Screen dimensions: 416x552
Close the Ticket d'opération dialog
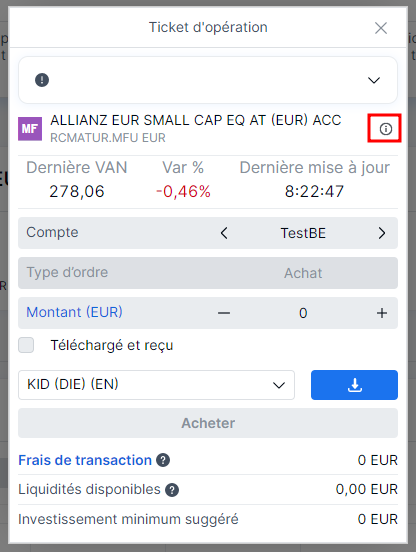(x=381, y=28)
